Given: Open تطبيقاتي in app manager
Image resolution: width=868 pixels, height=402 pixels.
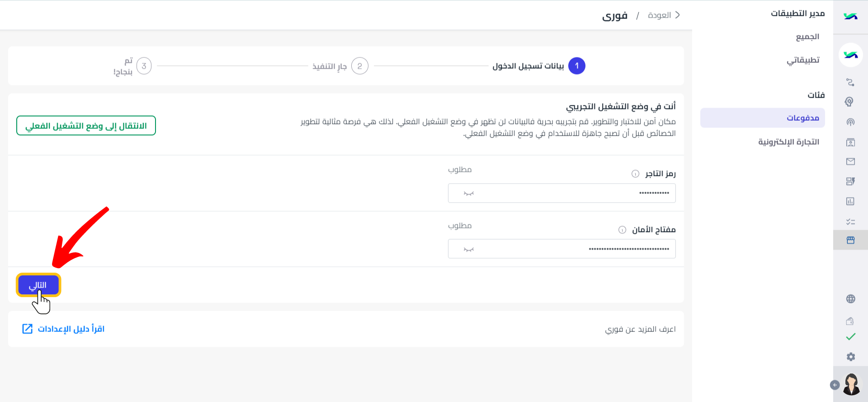Looking at the screenshot, I should coord(803,60).
